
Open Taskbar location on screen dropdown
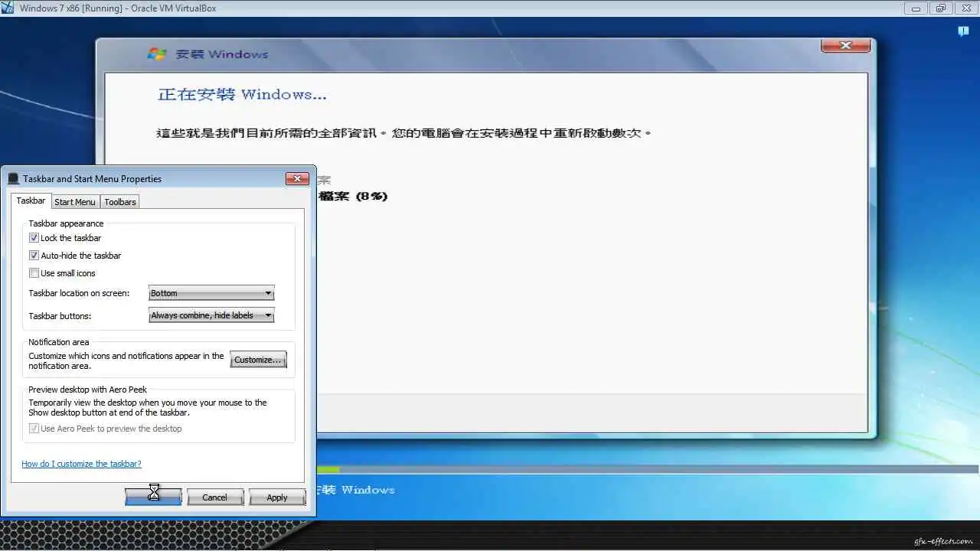tap(211, 293)
